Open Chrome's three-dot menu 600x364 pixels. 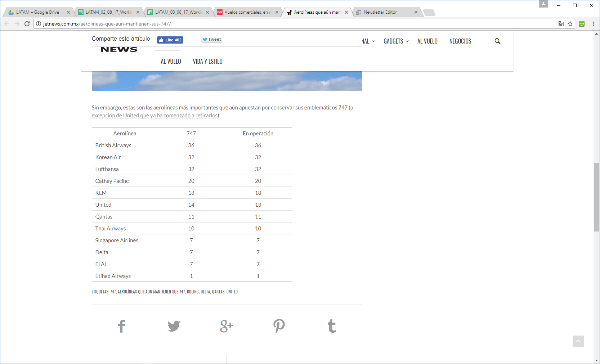[593, 24]
